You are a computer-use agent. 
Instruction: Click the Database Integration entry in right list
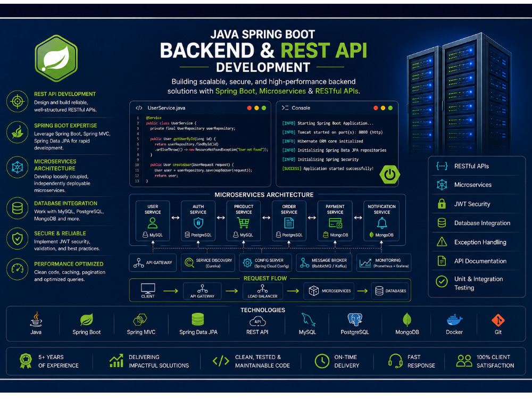pyautogui.click(x=476, y=223)
